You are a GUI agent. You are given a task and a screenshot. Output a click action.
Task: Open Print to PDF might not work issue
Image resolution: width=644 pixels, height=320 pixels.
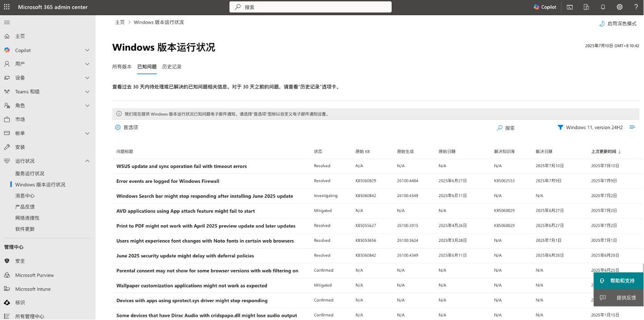206,226
